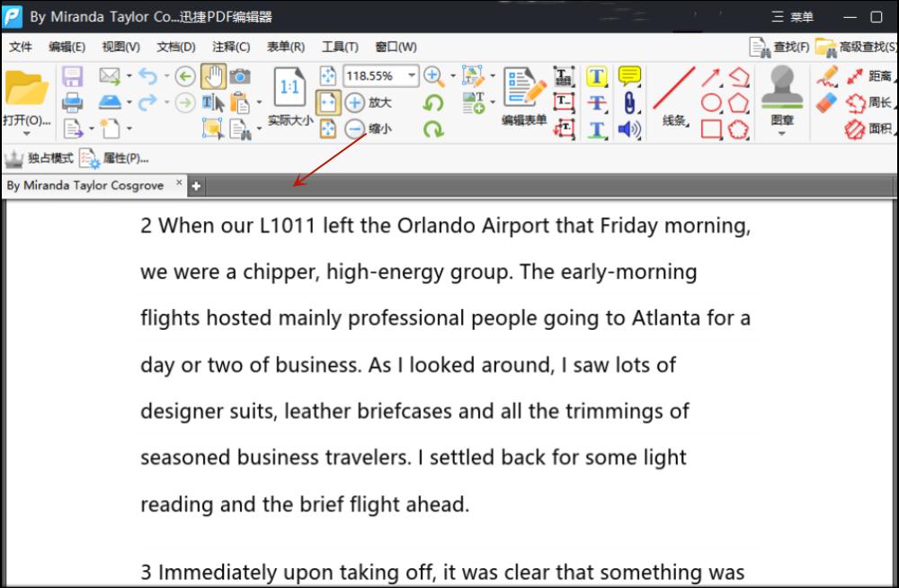The width and height of the screenshot is (899, 588).
Task: Click the Paste clipboard icon
Action: [240, 102]
